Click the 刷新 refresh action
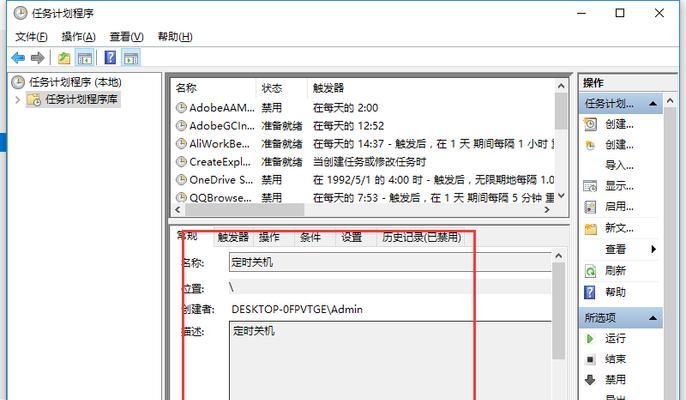Image resolution: width=686 pixels, height=400 pixels. (615, 271)
